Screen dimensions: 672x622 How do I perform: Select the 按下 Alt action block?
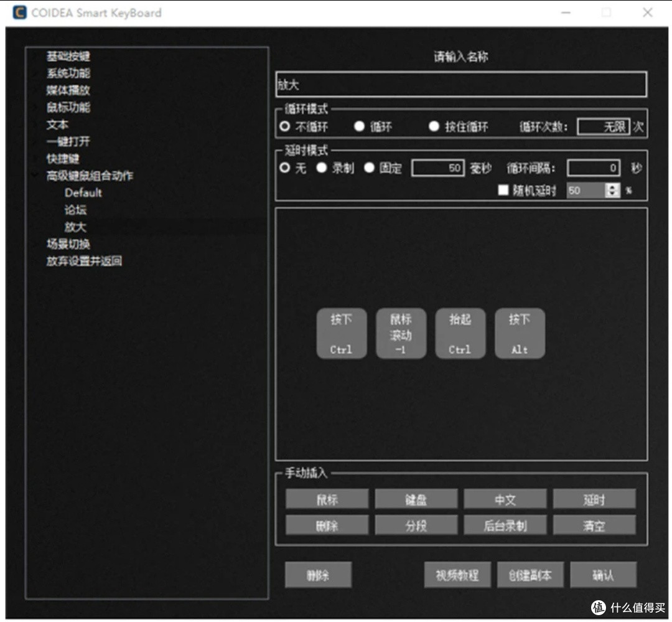[520, 333]
